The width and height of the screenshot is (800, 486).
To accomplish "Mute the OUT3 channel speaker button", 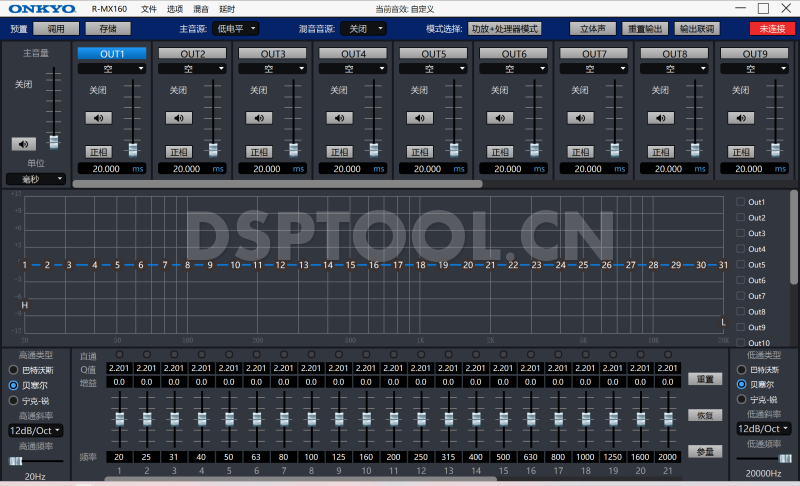I will coord(260,117).
